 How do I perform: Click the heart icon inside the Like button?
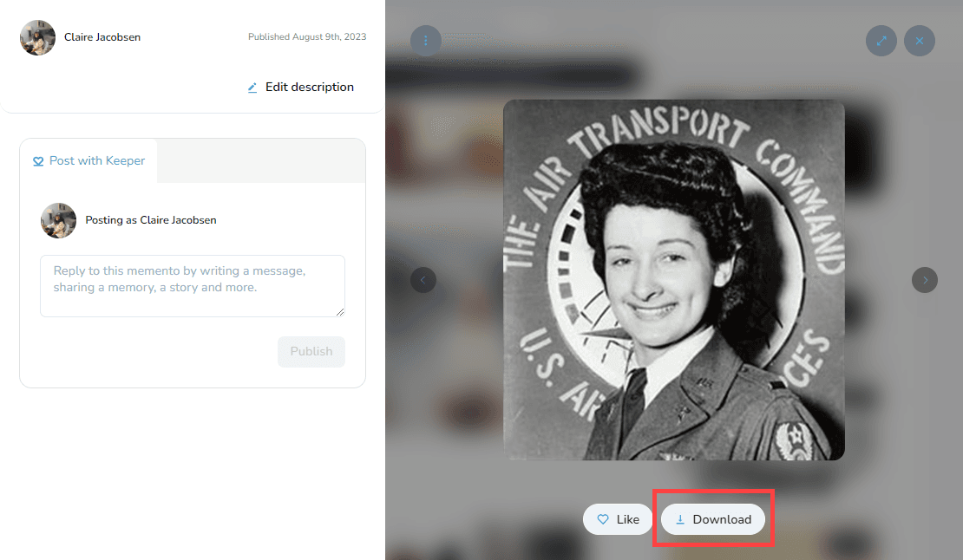point(603,519)
